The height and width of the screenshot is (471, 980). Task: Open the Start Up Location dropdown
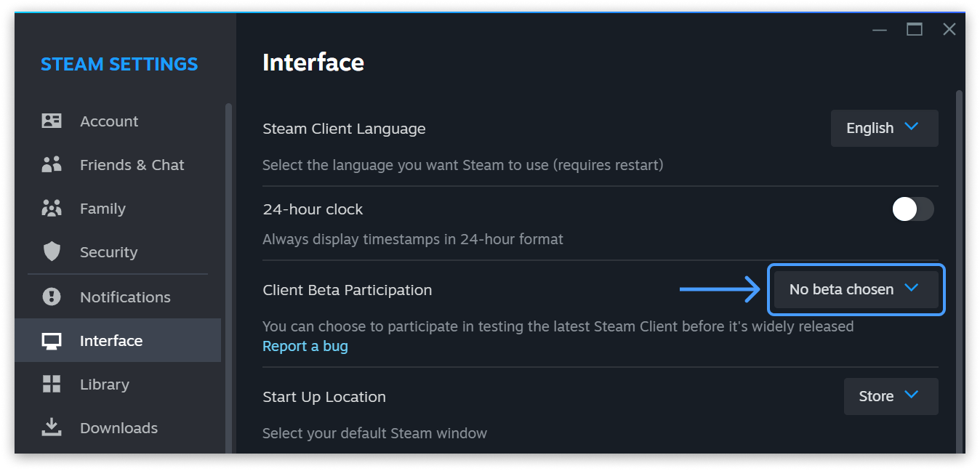pyautogui.click(x=891, y=396)
